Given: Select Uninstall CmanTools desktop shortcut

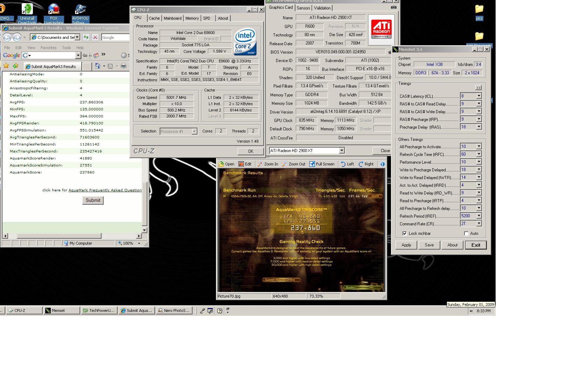Looking at the screenshot, I should point(27,14).
